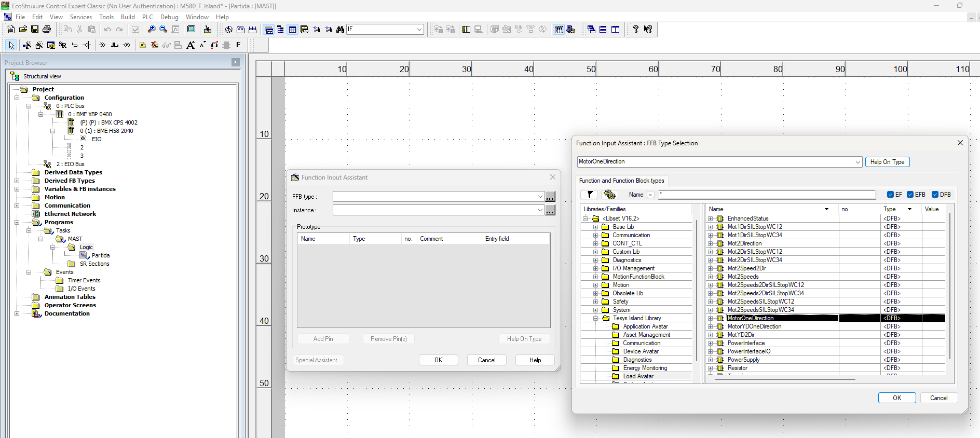This screenshot has width=980, height=438.
Task: Click the binoculars Find icon
Action: pyautogui.click(x=340, y=30)
